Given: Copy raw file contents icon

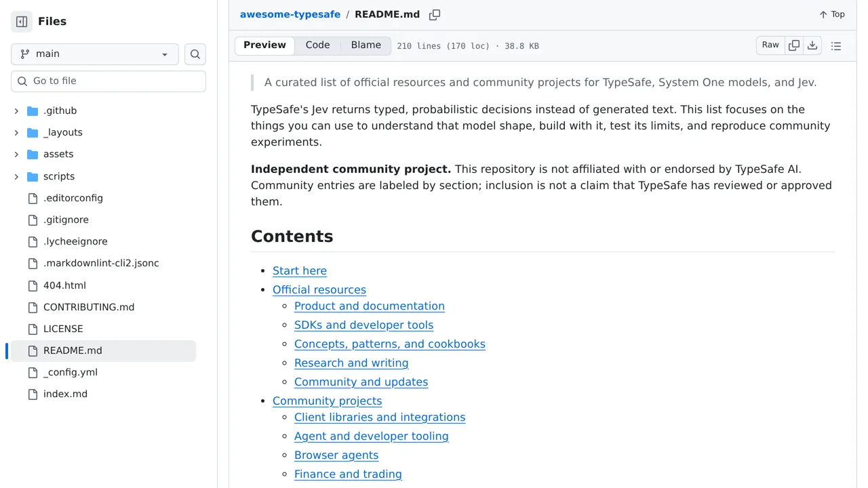Looking at the screenshot, I should point(794,45).
